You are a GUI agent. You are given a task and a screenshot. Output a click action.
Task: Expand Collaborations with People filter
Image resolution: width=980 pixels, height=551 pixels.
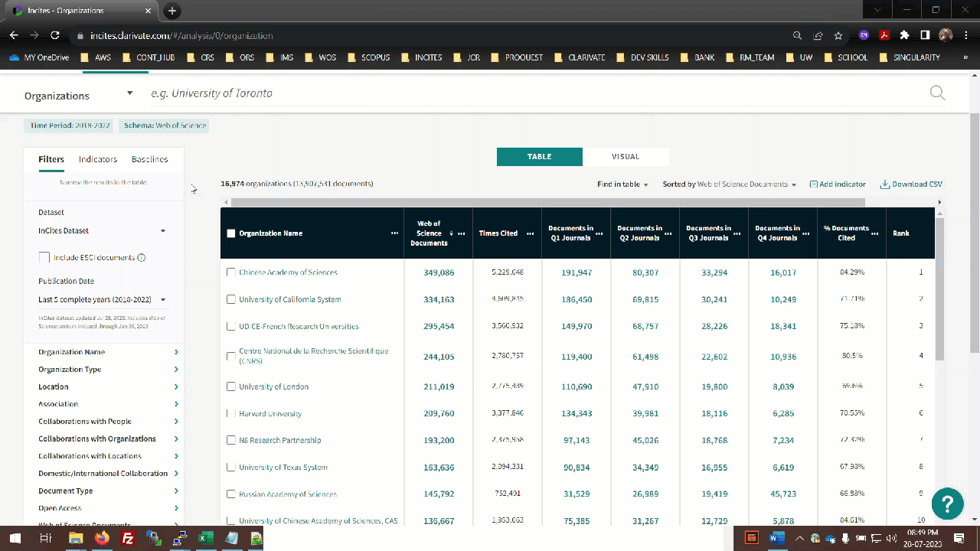(x=108, y=422)
